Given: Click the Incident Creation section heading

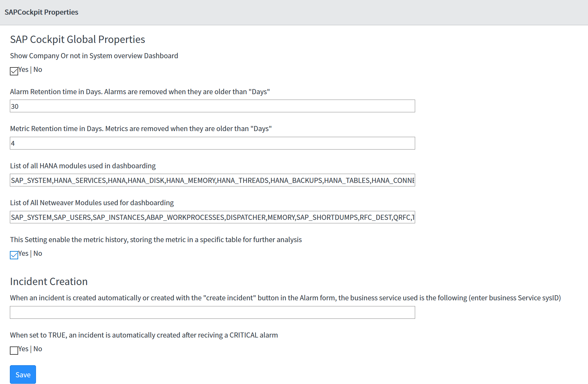Looking at the screenshot, I should (x=49, y=282).
